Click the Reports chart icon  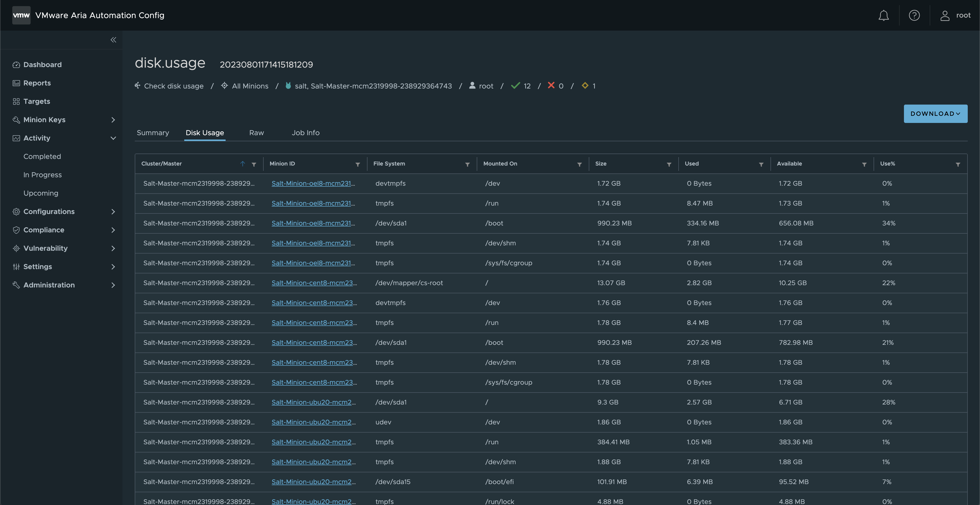pos(16,83)
